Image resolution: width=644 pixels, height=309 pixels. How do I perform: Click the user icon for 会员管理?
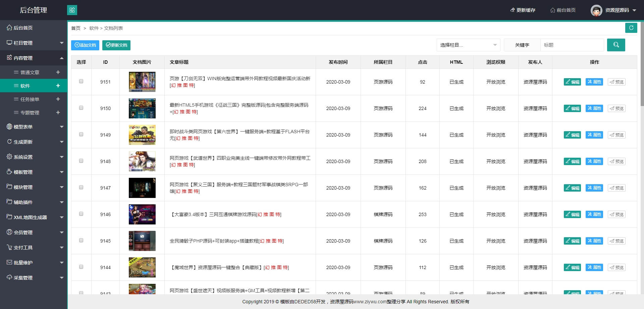[x=9, y=232]
